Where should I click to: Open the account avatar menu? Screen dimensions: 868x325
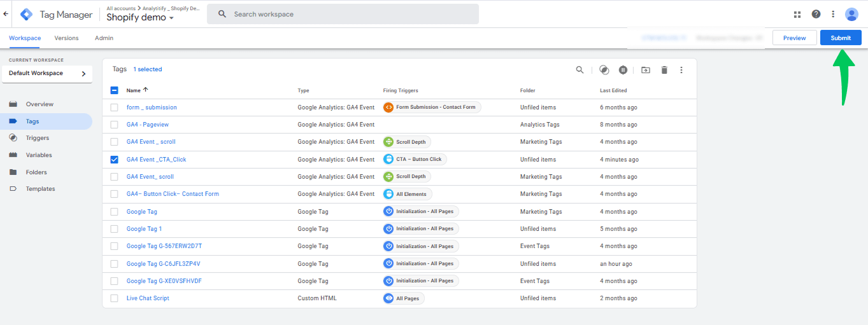(x=851, y=14)
